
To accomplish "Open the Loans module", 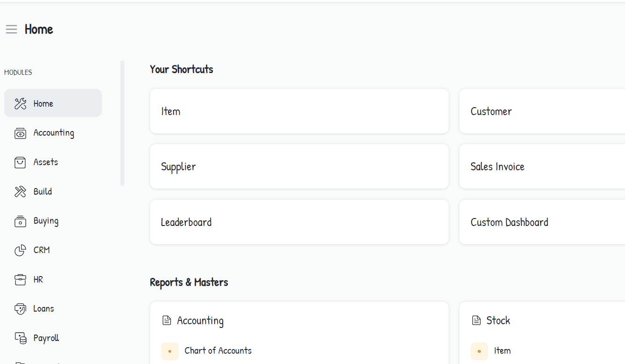I will [44, 309].
